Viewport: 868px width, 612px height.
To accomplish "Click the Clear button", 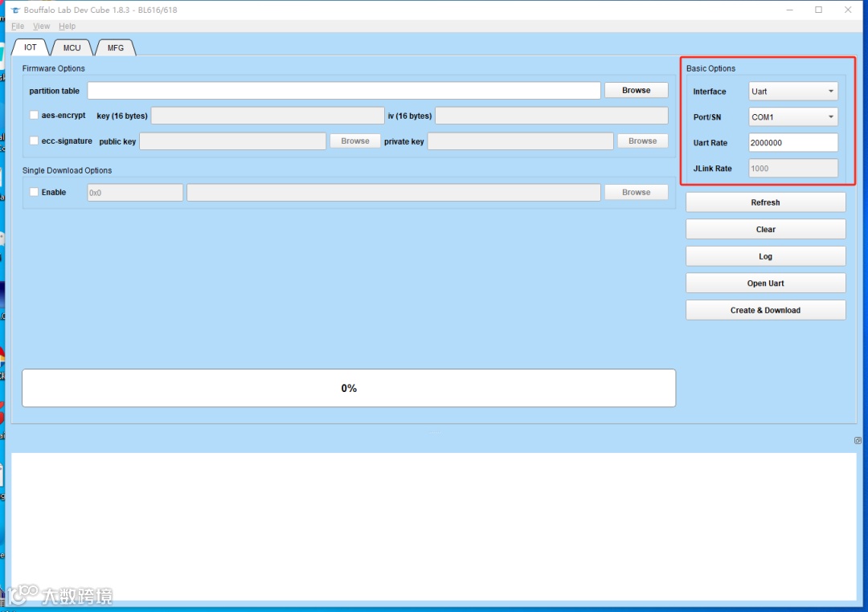I will (766, 229).
